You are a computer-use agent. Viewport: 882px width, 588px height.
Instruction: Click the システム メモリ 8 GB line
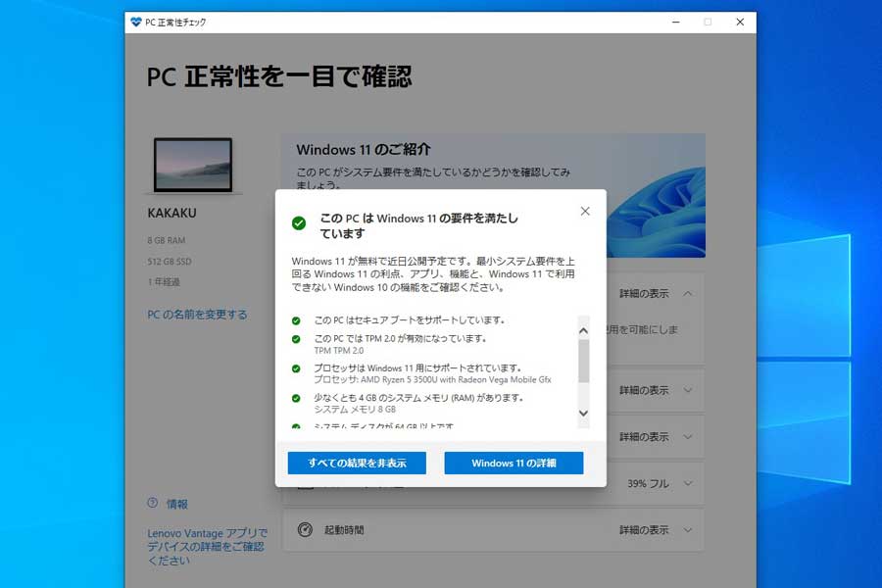coord(355,409)
